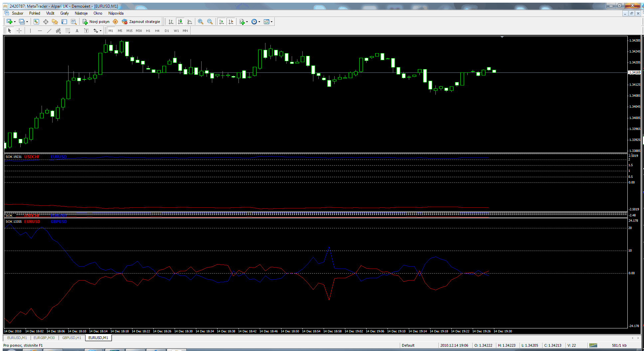Switch chart to bar chart mode
The image size is (644, 351).
(x=171, y=22)
